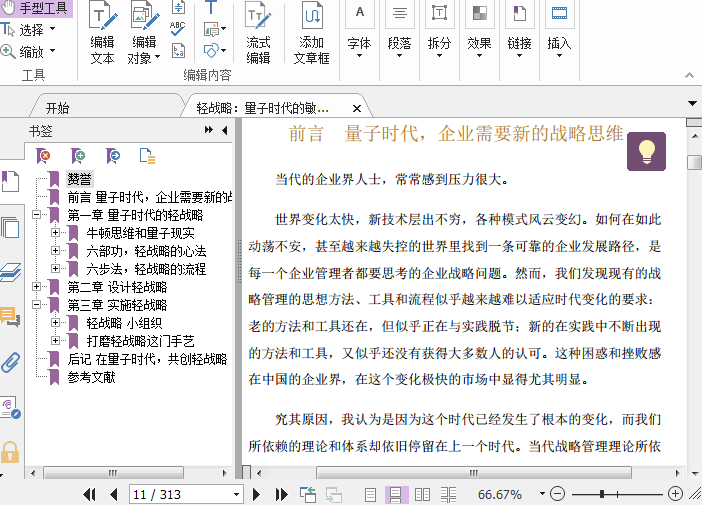Click the spell check ABC icon
This screenshot has width=702, height=505.
click(x=178, y=29)
